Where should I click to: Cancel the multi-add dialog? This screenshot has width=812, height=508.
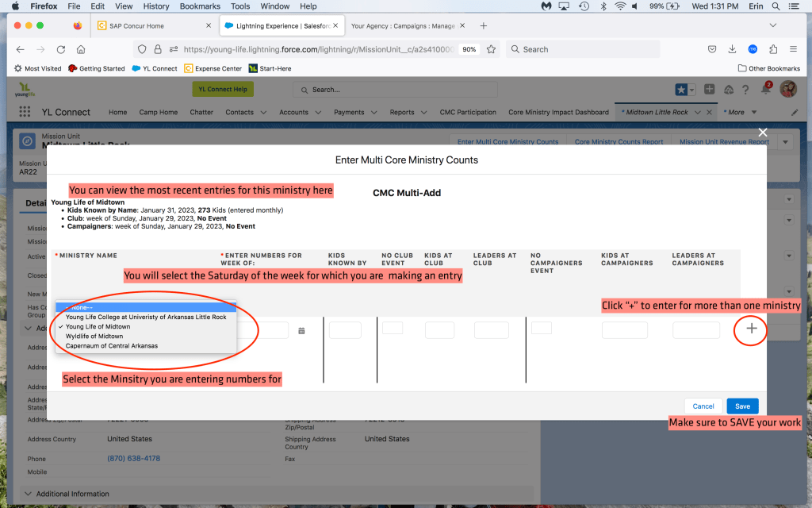point(703,406)
